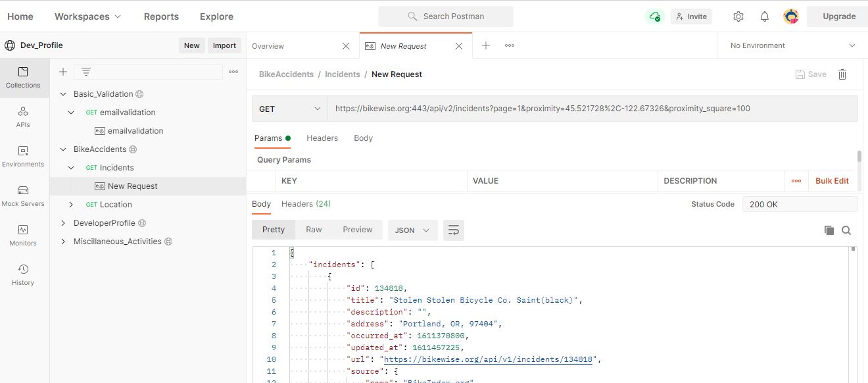Viewport: 868px width, 383px height.
Task: Click the Import button
Action: (x=224, y=45)
